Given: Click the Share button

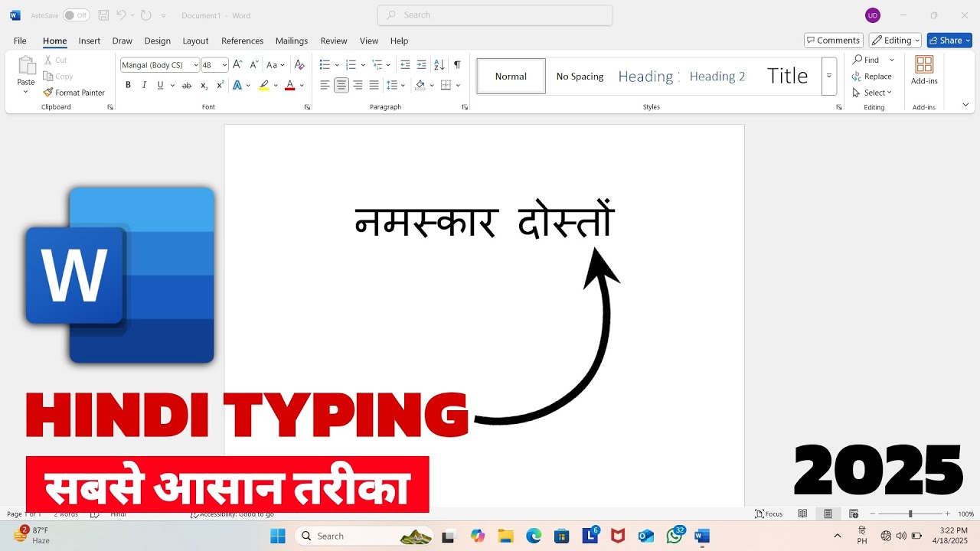Looking at the screenshot, I should click(x=949, y=41).
